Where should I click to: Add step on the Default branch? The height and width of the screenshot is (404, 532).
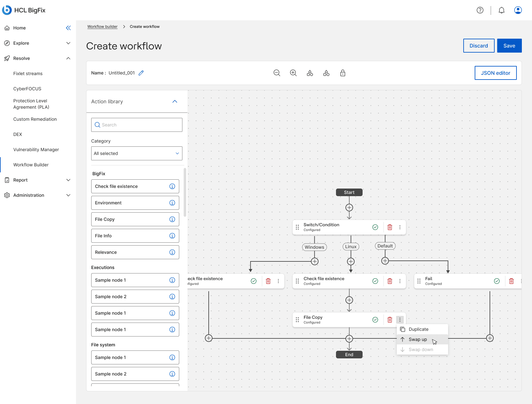click(385, 261)
